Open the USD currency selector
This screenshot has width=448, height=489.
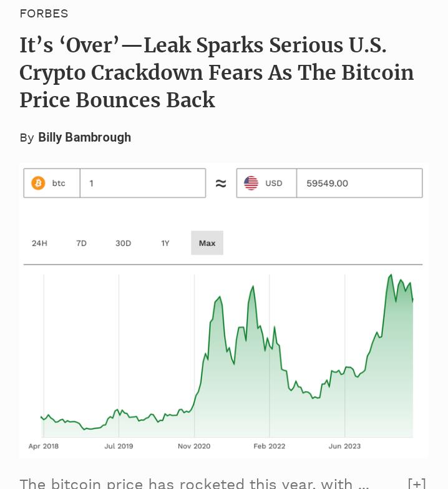coord(266,183)
